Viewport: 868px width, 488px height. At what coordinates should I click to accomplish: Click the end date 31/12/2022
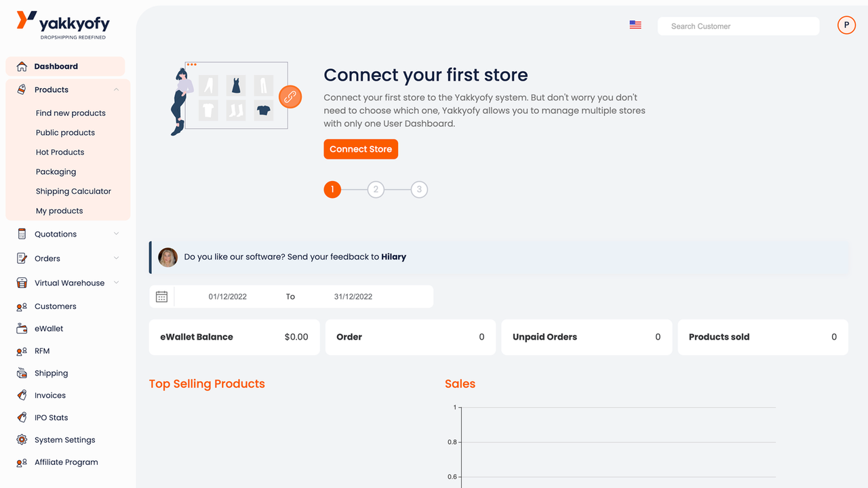coord(353,296)
